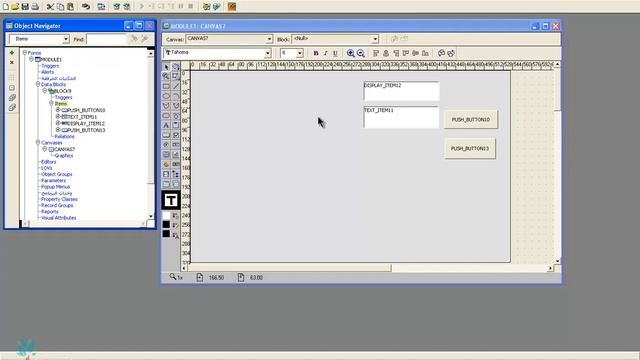
Task: Click the Print icon in the main toolbar
Action: point(35,7)
